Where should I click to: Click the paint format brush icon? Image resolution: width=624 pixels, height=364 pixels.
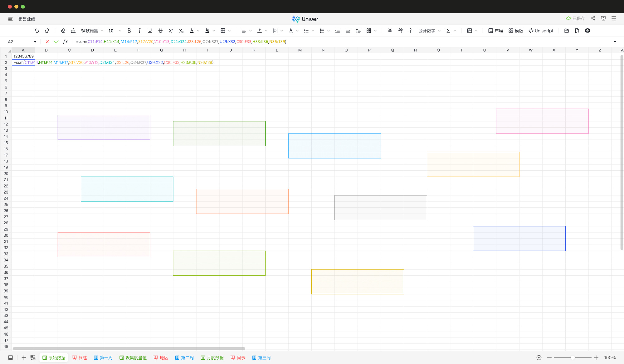[x=73, y=31]
